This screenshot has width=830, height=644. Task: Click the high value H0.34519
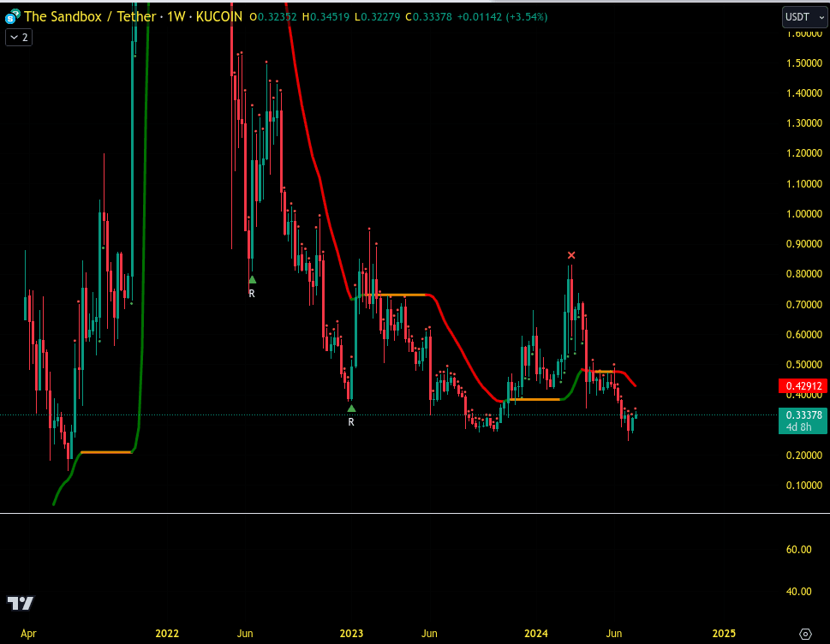coord(325,17)
